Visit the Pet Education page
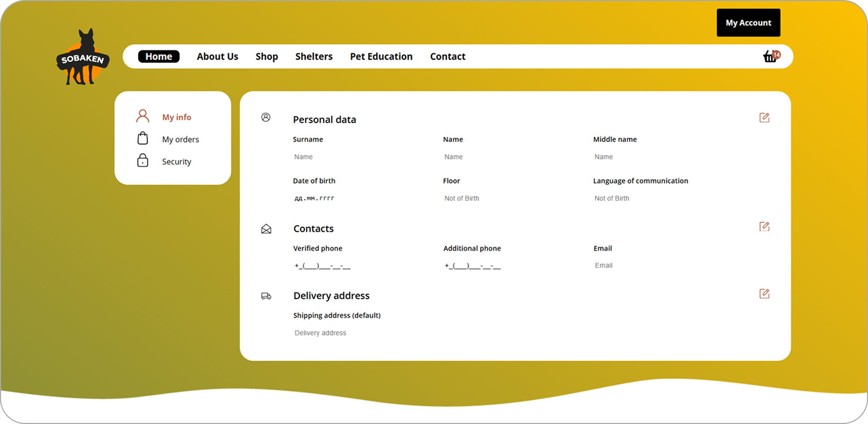 click(381, 57)
